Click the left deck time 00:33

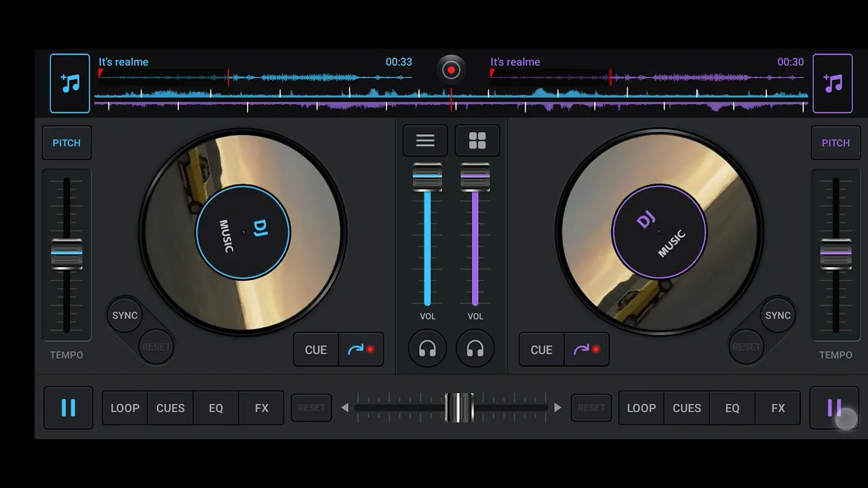399,62
